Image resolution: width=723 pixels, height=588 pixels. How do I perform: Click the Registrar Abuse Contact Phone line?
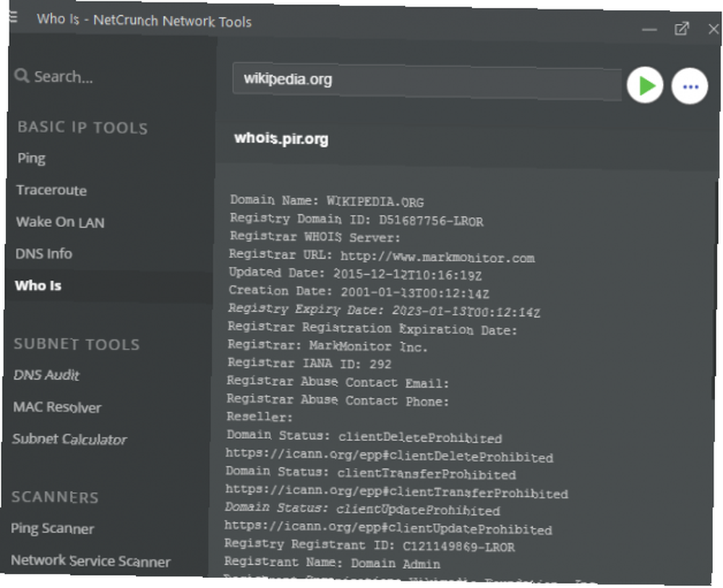tap(338, 400)
